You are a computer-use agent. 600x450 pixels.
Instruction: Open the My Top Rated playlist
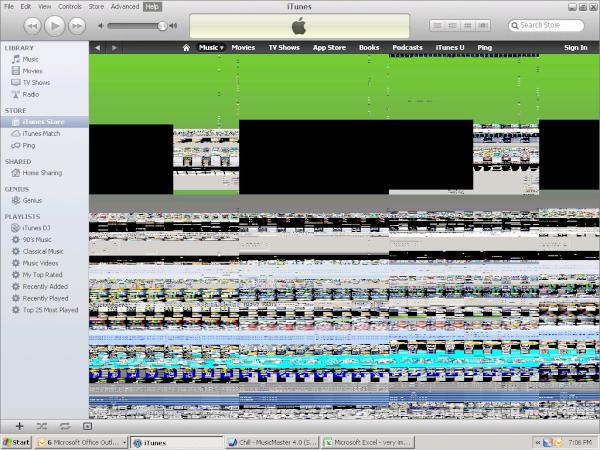[x=44, y=275]
